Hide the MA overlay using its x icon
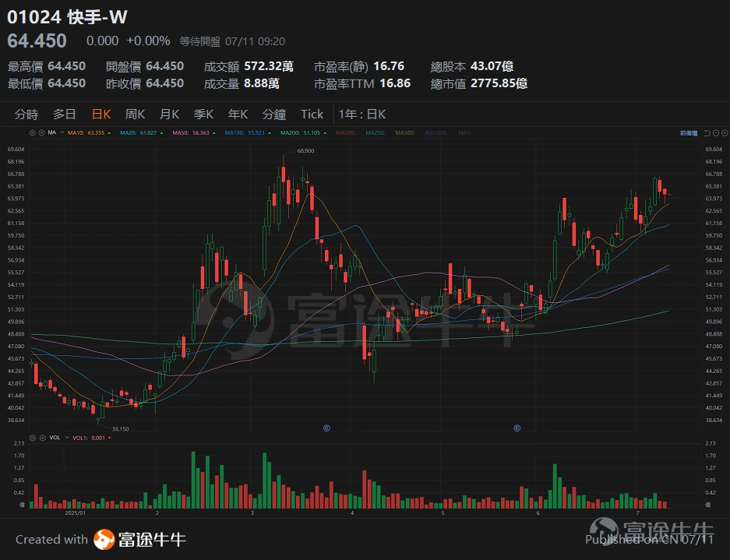This screenshot has height=560, width=730. (x=42, y=133)
